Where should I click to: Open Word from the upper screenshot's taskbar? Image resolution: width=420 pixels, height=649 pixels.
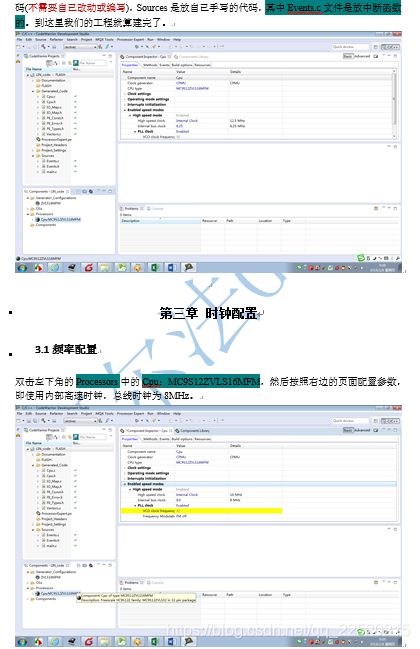(x=171, y=268)
